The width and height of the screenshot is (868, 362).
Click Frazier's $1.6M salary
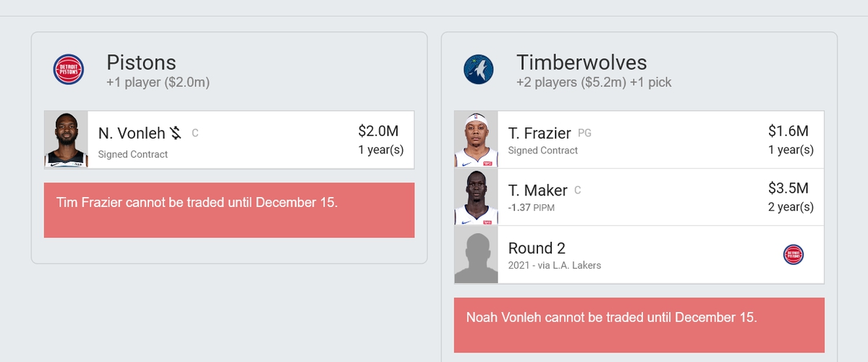(x=788, y=131)
